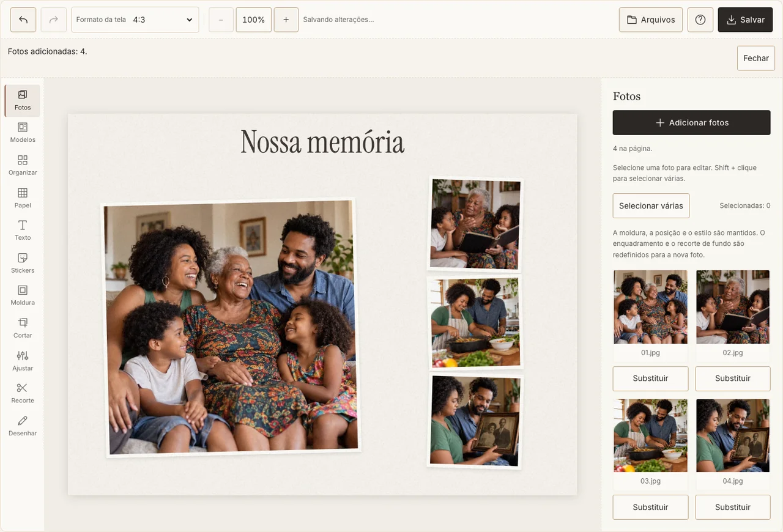Select the 02.jpg thumbnail in panel
This screenshot has width=783, height=532.
[733, 307]
